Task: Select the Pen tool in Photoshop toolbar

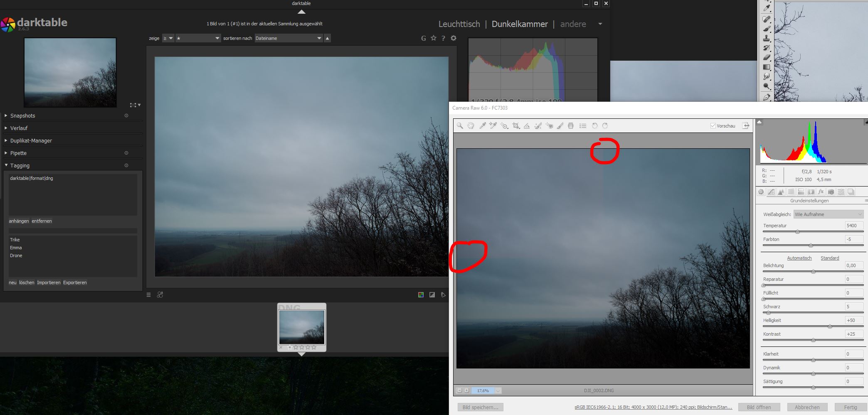Action: tap(767, 97)
